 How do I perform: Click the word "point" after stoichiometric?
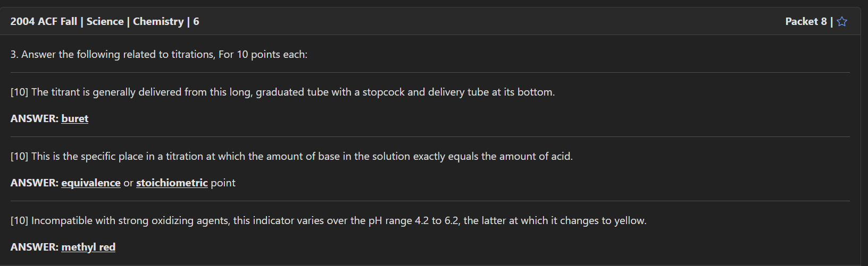point(223,183)
